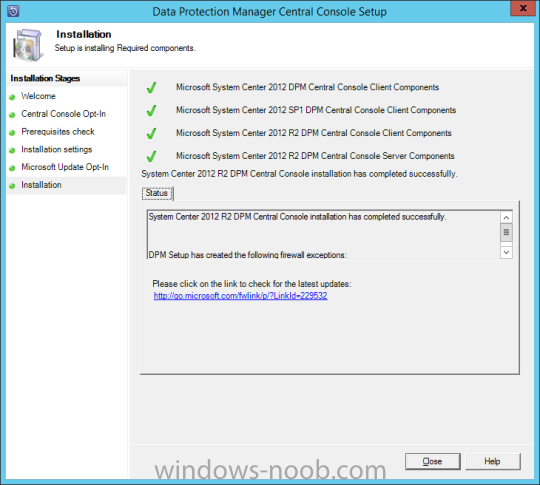Image resolution: width=540 pixels, height=485 pixels.
Task: Click the 'Installation Stages' heading
Action: (45, 78)
